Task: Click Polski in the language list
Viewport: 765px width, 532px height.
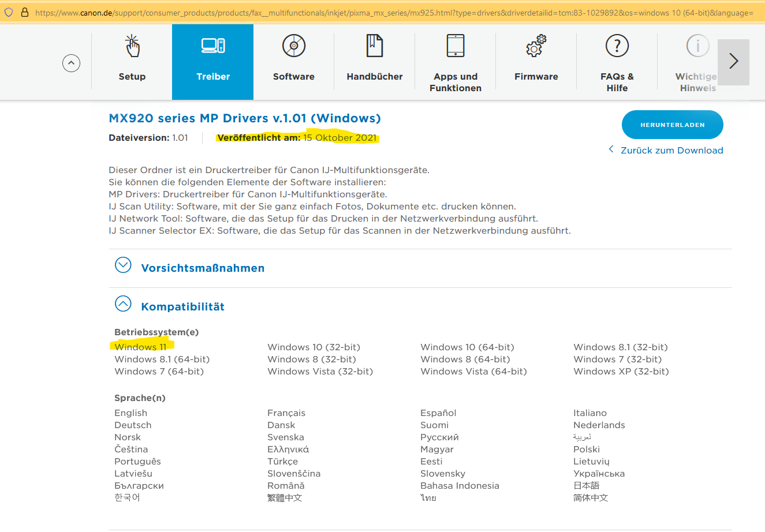Action: tap(587, 449)
